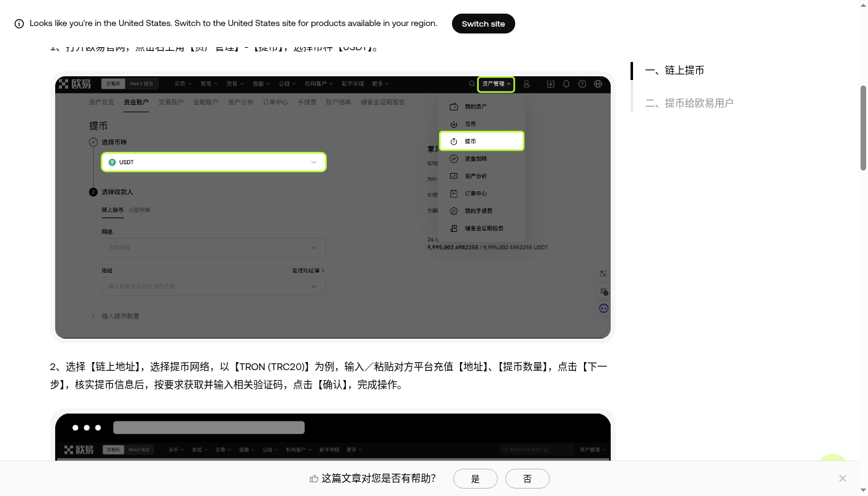Click the 欧易 logo in the first tutorial screenshot
Viewport: 868px width, 496px height.
pyautogui.click(x=75, y=84)
